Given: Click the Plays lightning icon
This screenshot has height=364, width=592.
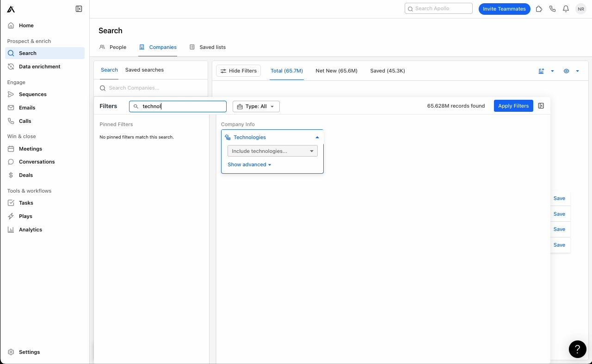Looking at the screenshot, I should coord(11,216).
